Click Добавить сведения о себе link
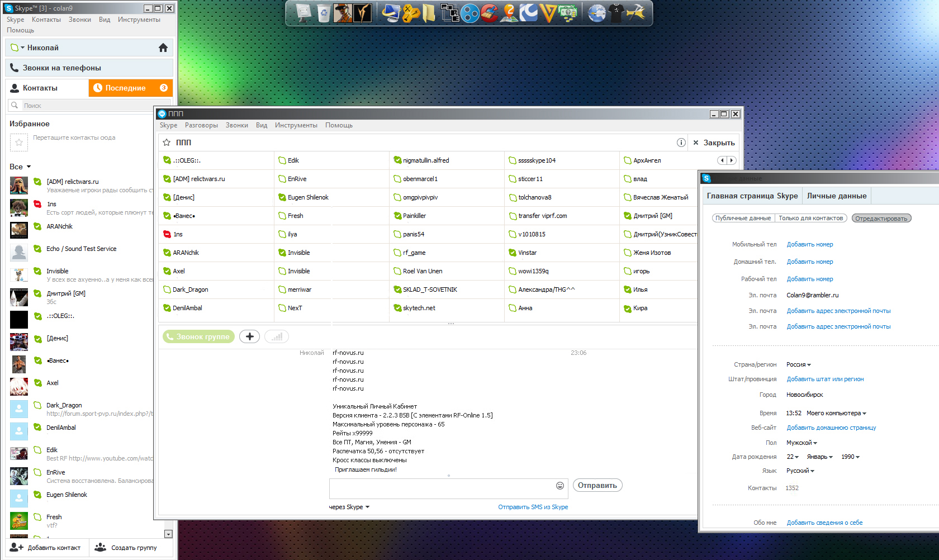 (x=824, y=523)
